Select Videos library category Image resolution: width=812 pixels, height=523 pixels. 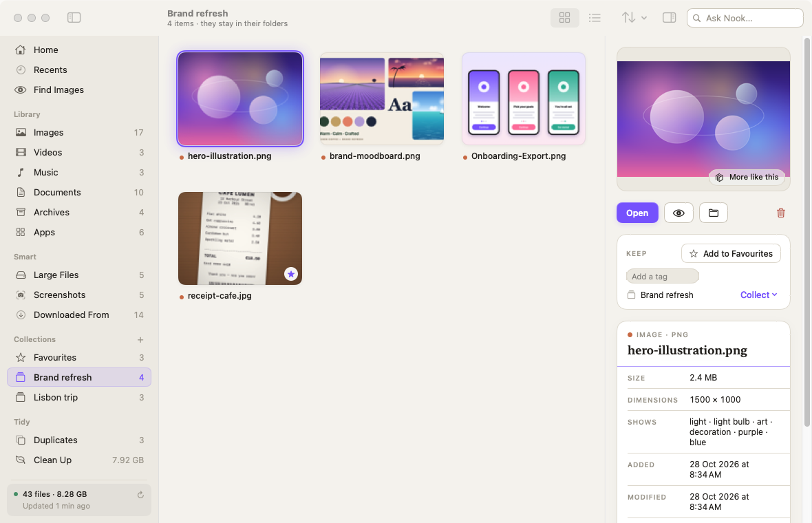78,152
